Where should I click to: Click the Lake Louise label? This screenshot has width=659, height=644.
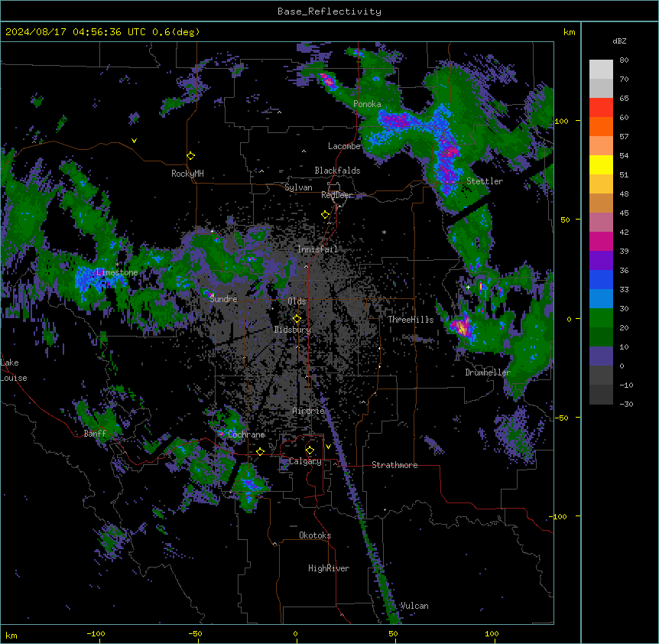(14, 370)
